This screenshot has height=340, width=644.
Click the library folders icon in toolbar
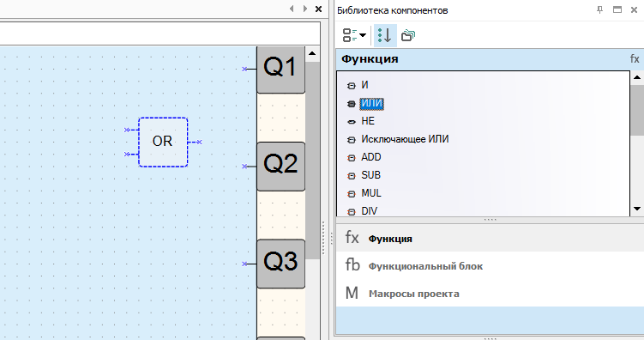[408, 35]
